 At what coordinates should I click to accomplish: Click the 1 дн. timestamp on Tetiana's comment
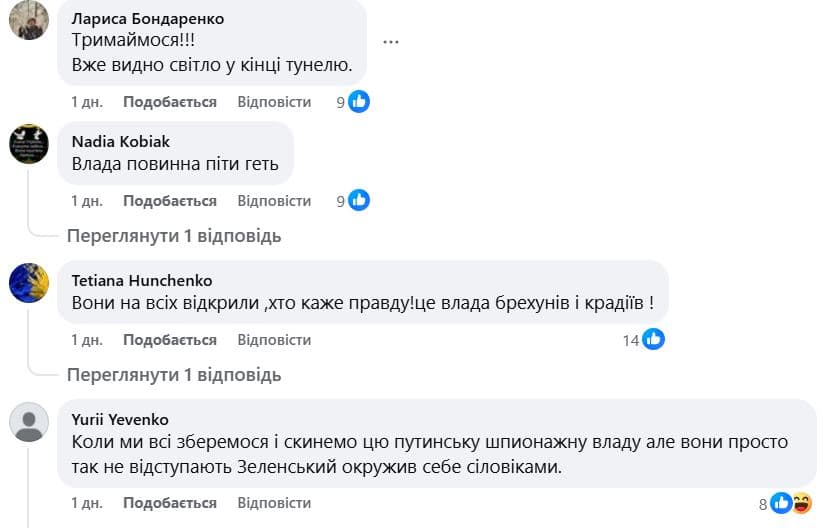click(87, 340)
